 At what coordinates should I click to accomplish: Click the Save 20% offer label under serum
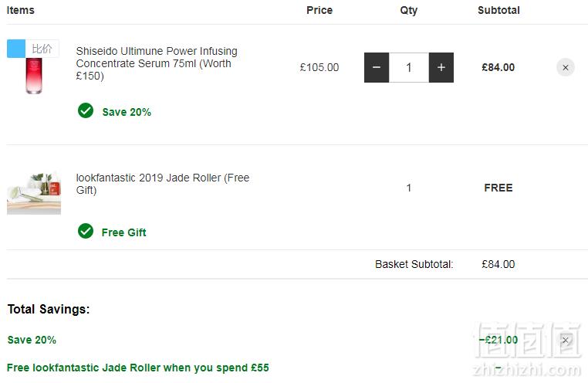[x=127, y=112]
